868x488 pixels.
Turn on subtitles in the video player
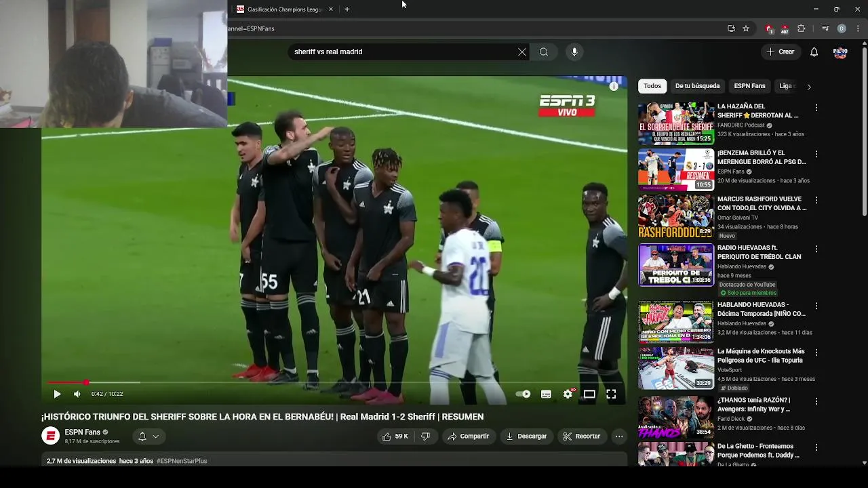(546, 394)
